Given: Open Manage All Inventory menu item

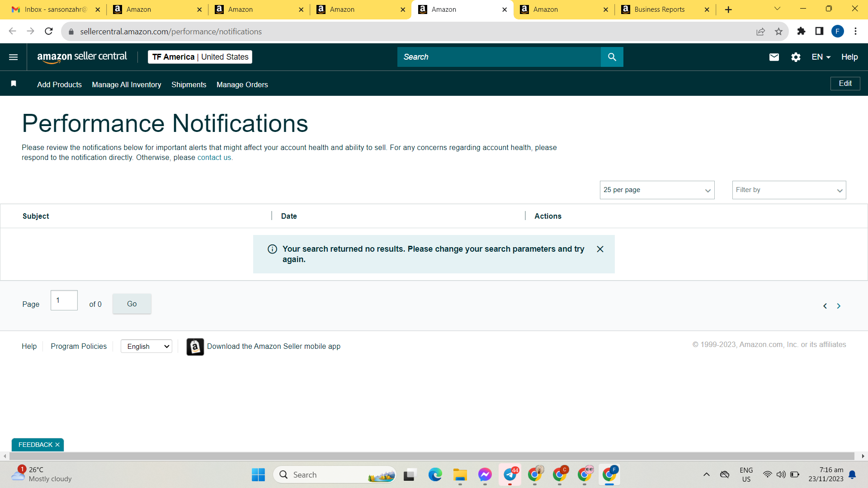Looking at the screenshot, I should tap(127, 84).
